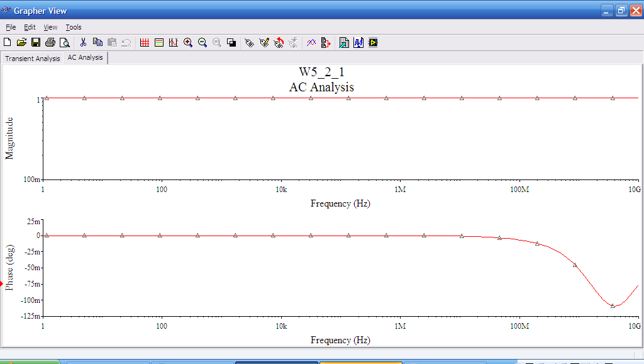Restore down the Grapher View window
This screenshot has height=364, width=644.
tap(621, 10)
